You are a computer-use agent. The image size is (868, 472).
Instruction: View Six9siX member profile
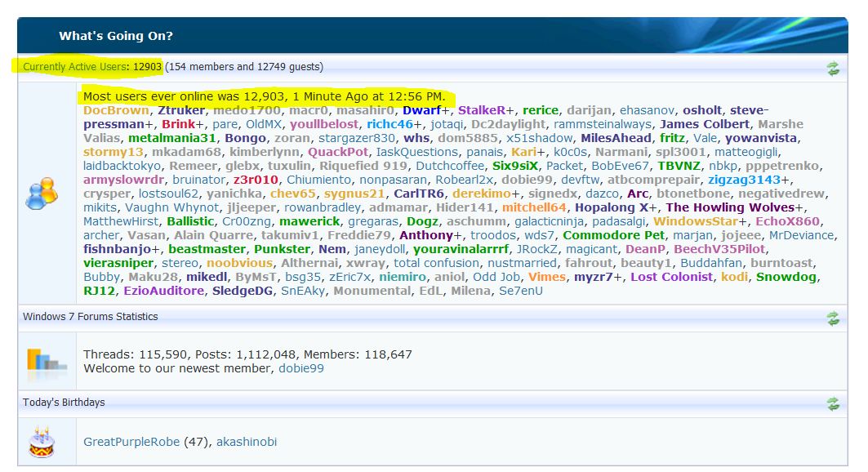pos(514,166)
